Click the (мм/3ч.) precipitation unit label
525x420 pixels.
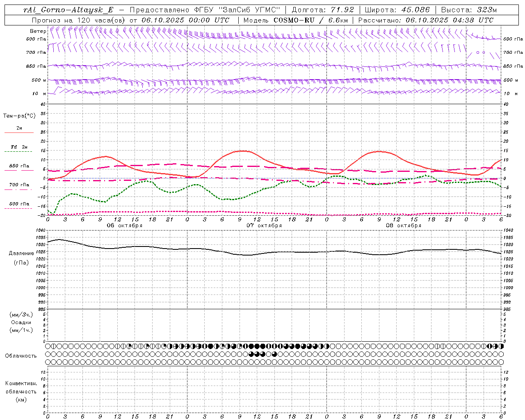pos(21,315)
